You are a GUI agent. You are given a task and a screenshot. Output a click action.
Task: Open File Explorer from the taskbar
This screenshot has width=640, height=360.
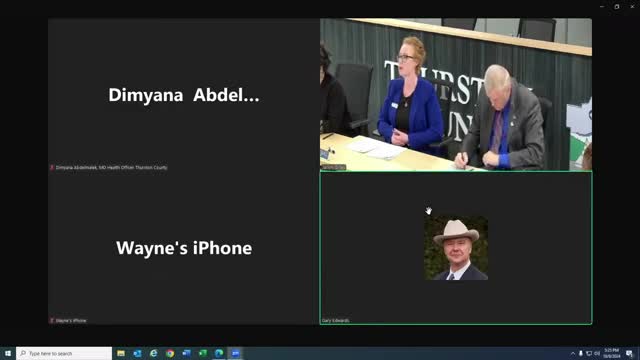(121, 353)
